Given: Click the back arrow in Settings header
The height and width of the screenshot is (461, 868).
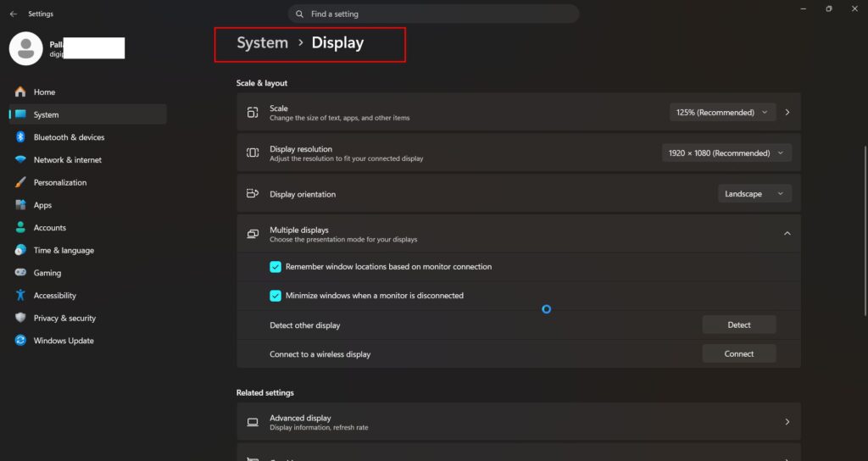Looking at the screenshot, I should point(14,14).
